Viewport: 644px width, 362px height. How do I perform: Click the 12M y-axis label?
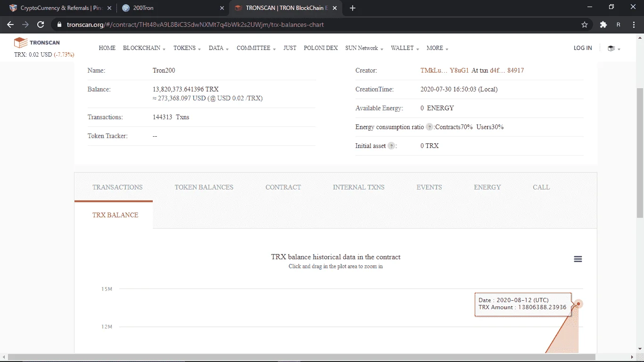107,327
